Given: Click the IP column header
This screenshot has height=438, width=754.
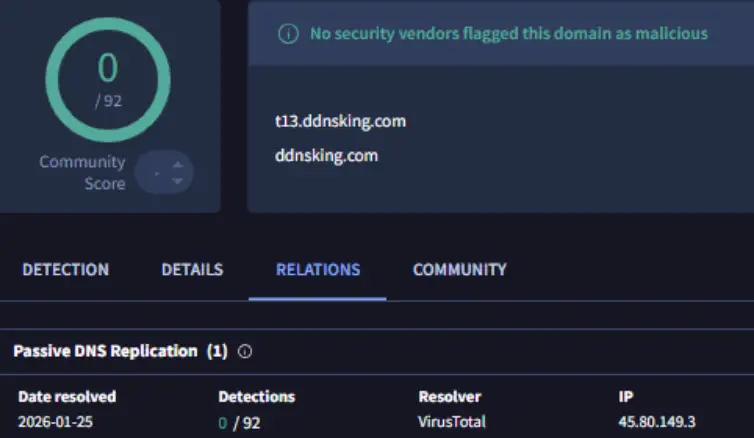Looking at the screenshot, I should click(625, 397).
